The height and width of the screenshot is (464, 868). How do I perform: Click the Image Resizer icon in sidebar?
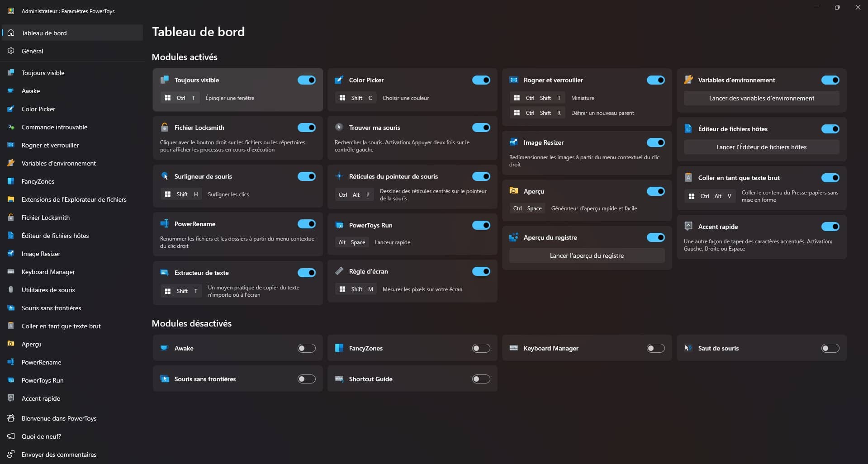pos(11,254)
